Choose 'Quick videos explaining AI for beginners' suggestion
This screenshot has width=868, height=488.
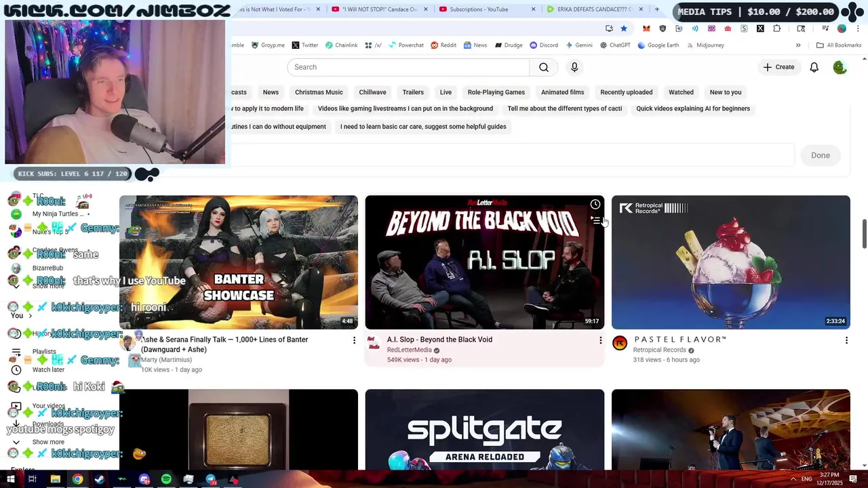tap(693, 108)
